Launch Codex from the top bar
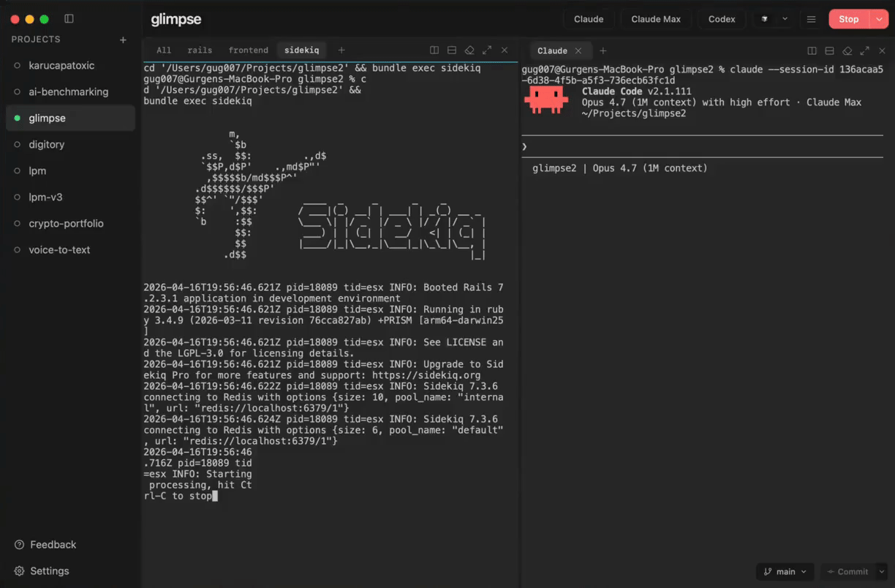Screen dimensions: 895x588 point(722,19)
